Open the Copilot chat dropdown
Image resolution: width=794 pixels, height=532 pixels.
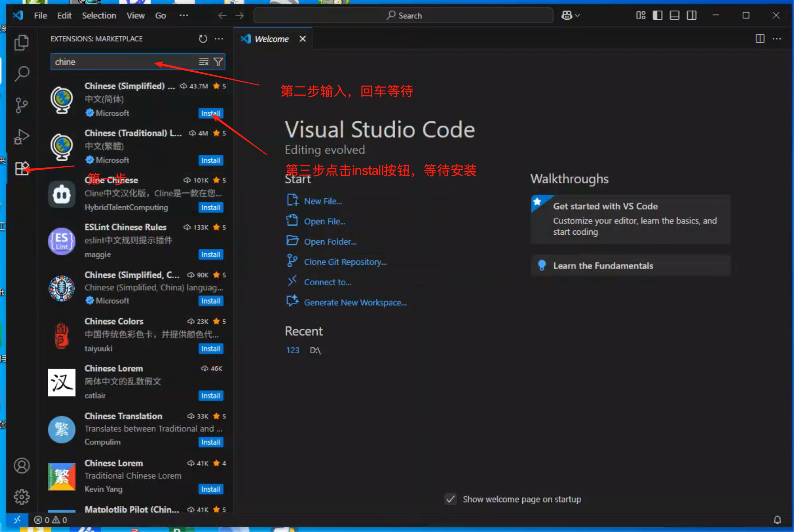tap(570, 15)
